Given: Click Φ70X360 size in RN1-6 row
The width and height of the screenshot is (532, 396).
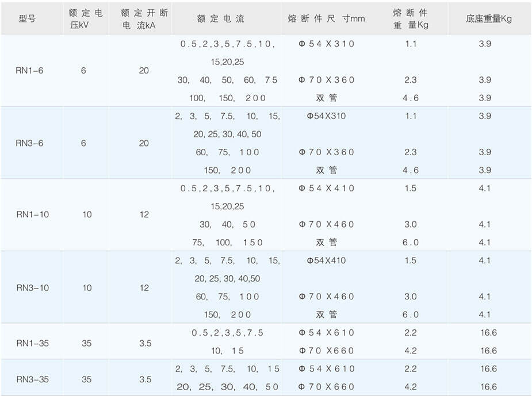Looking at the screenshot, I should [x=326, y=80].
